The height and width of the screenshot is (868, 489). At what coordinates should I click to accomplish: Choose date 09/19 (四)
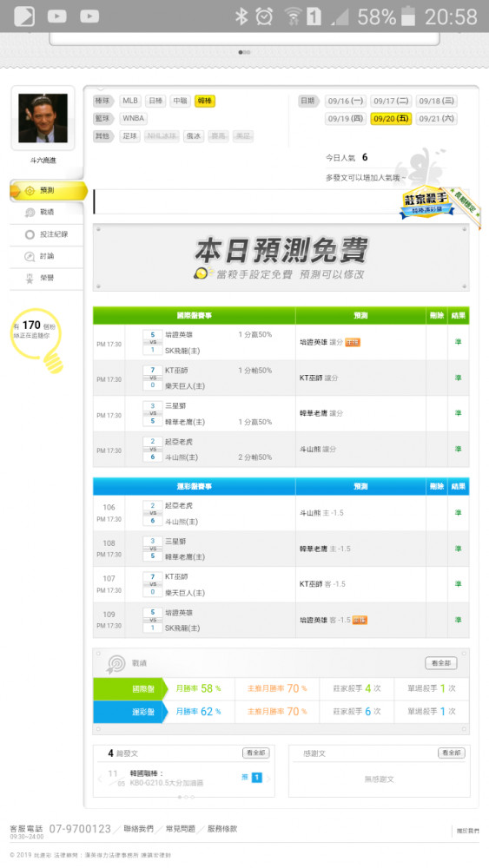click(346, 118)
